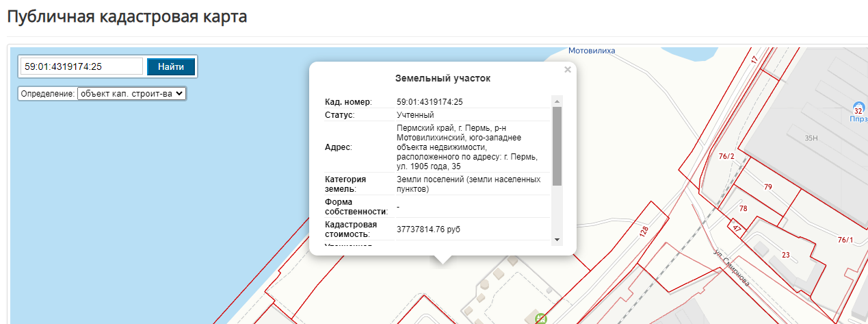Select parcel 78 on the map
This screenshot has height=324, width=868.
[x=744, y=208]
